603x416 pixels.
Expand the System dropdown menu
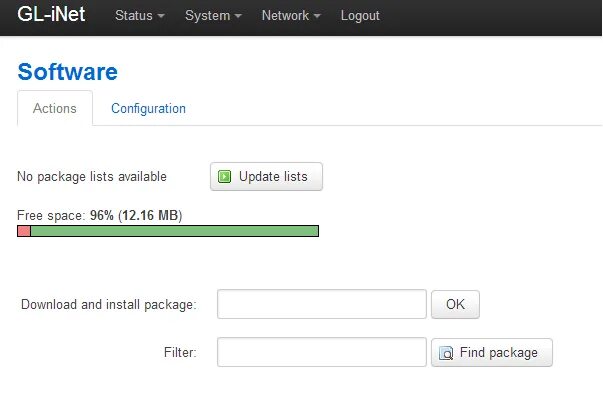(x=213, y=17)
